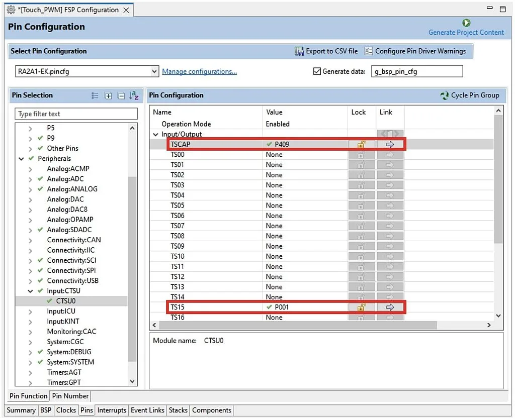
Task: Collapse all items in Pin Selection
Action: [121, 95]
